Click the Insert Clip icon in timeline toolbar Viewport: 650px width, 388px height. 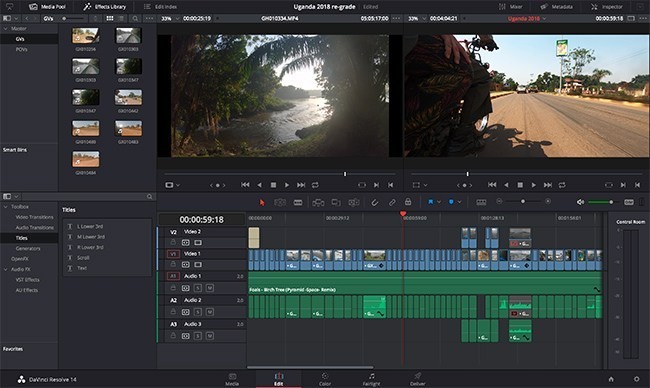click(318, 202)
